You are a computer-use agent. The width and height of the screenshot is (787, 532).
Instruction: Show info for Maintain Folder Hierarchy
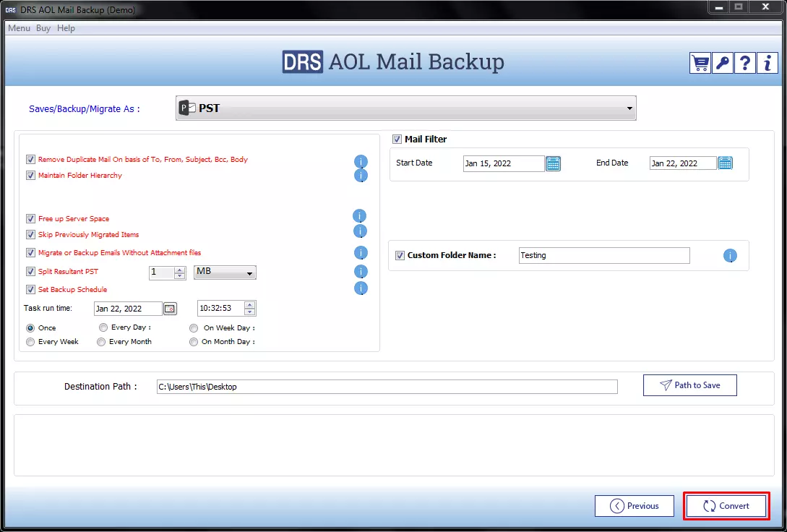point(361,176)
